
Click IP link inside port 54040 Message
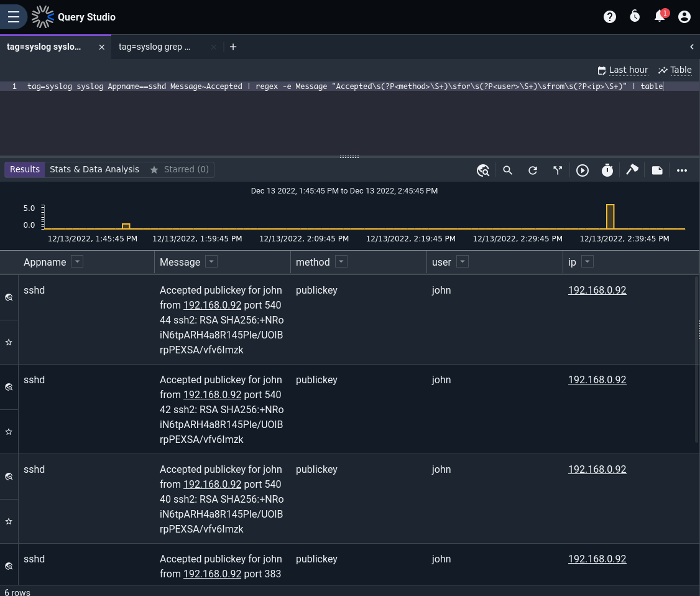[212, 484]
